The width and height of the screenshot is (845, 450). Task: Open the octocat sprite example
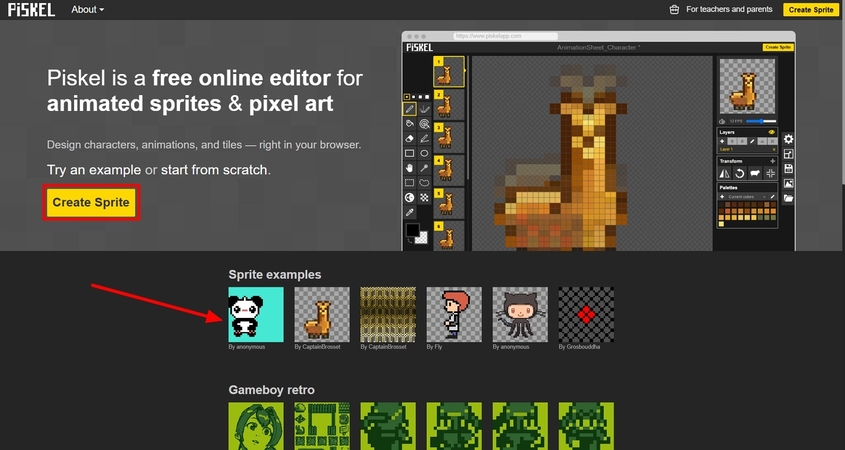pyautogui.click(x=520, y=314)
